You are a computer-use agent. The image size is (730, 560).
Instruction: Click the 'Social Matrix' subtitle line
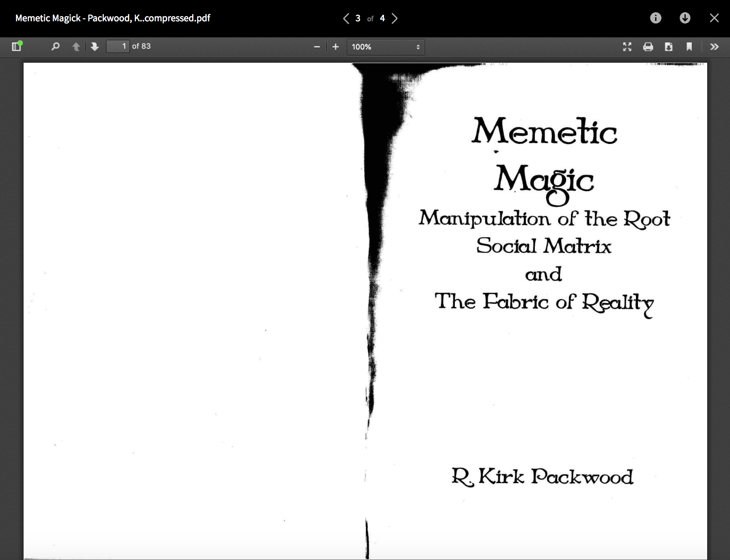544,246
